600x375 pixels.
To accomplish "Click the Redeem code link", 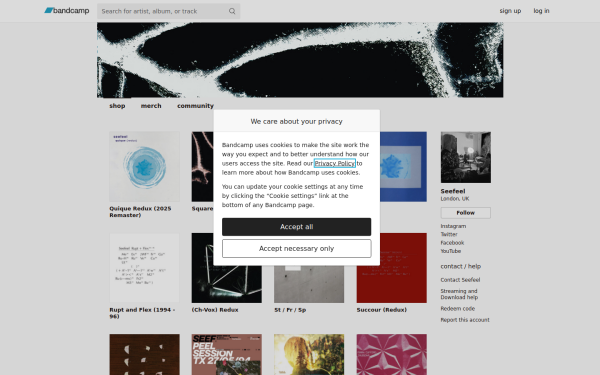I will 458,308.
